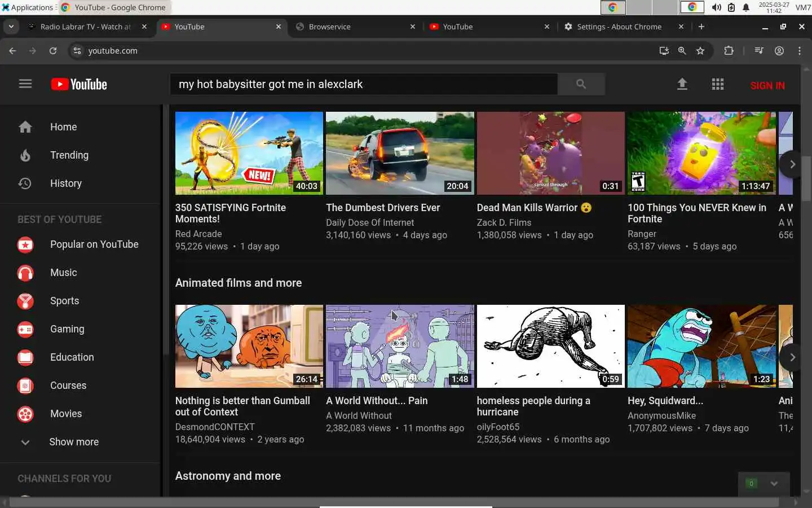Open The Dumbest Drivers Ever video title

click(x=383, y=208)
